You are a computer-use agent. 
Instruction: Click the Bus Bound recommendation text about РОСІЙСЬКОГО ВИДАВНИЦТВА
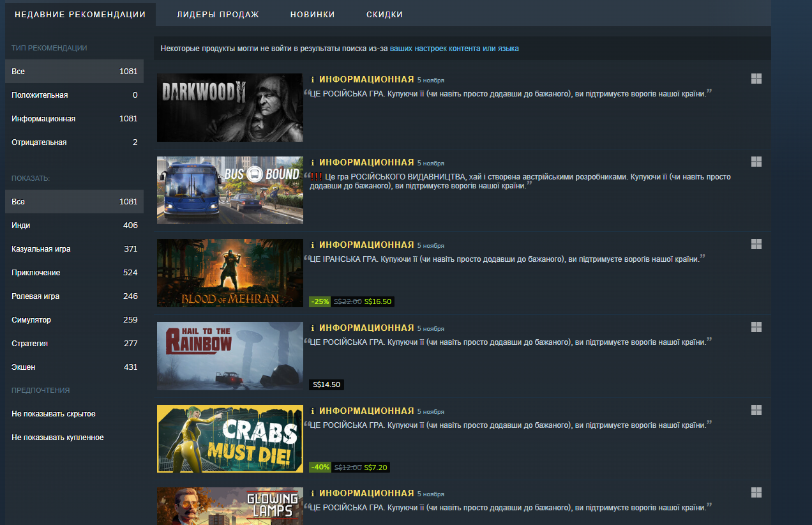(520, 181)
